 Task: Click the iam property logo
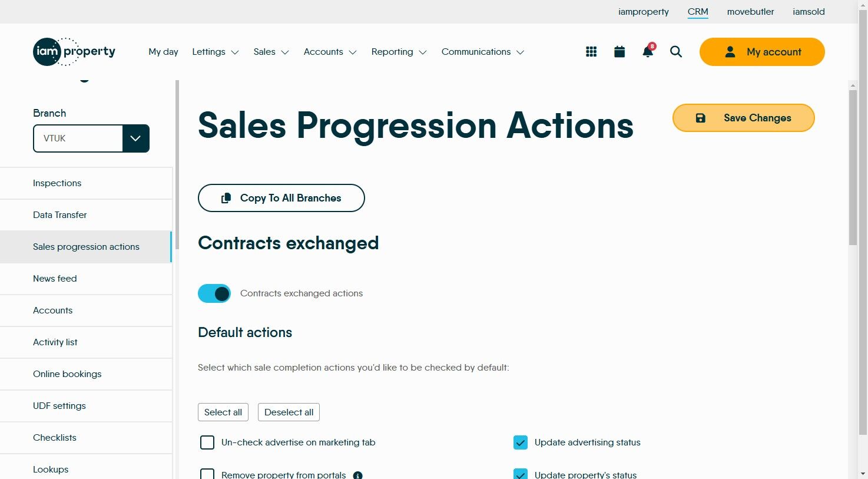pos(74,52)
